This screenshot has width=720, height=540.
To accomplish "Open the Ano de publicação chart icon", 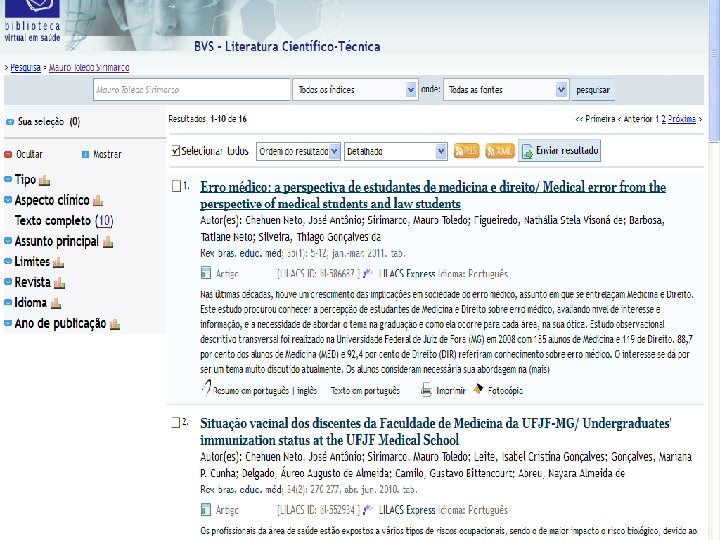I will pyautogui.click(x=115, y=324).
